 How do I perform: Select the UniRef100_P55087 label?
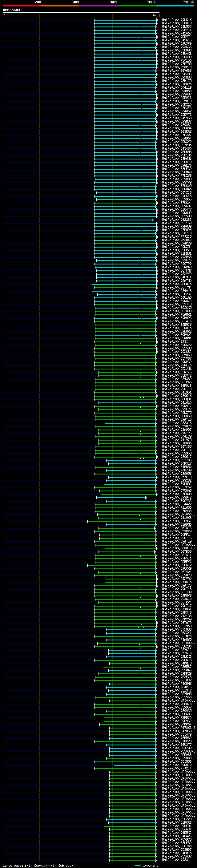tap(177, 856)
